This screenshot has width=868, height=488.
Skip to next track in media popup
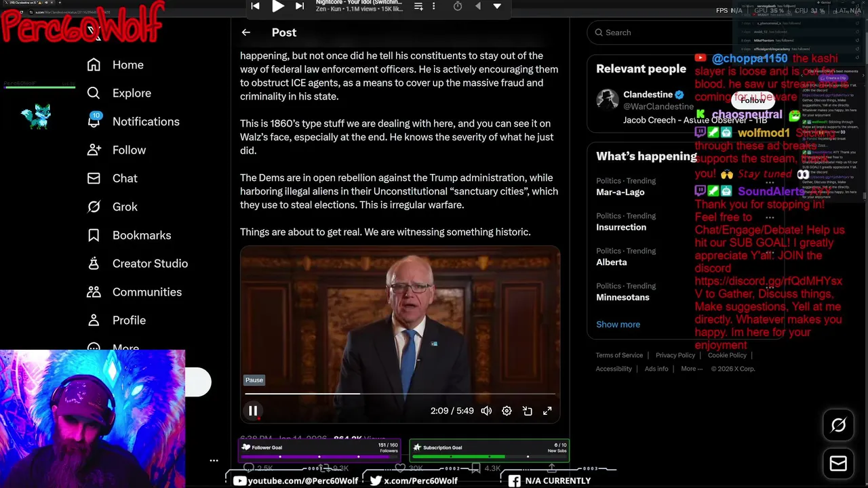pos(300,6)
